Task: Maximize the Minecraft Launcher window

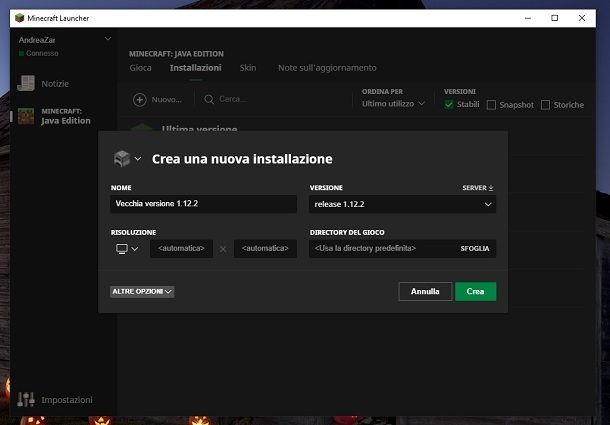Action: 555,18
